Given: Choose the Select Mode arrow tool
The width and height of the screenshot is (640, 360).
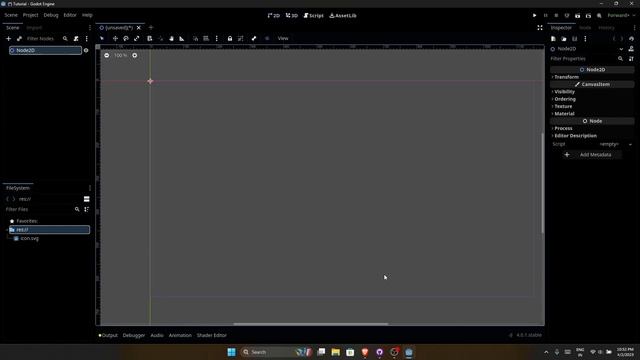Looking at the screenshot, I should [x=102, y=38].
